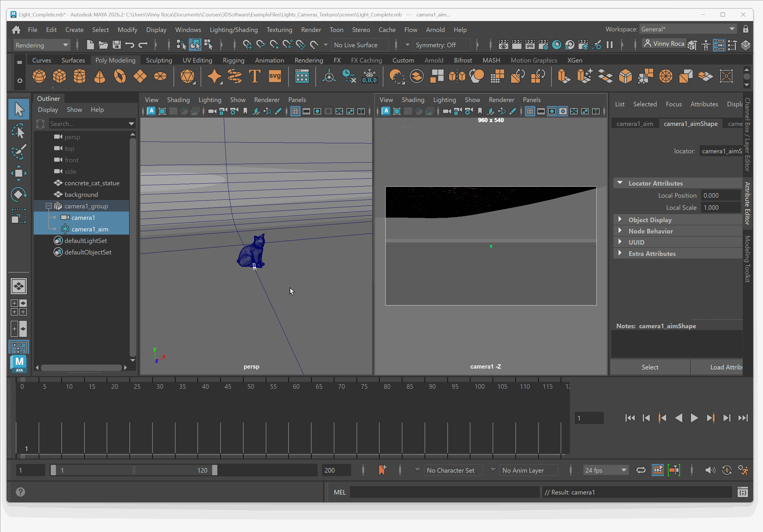Click the polygon sphere shelf icon

click(39, 76)
